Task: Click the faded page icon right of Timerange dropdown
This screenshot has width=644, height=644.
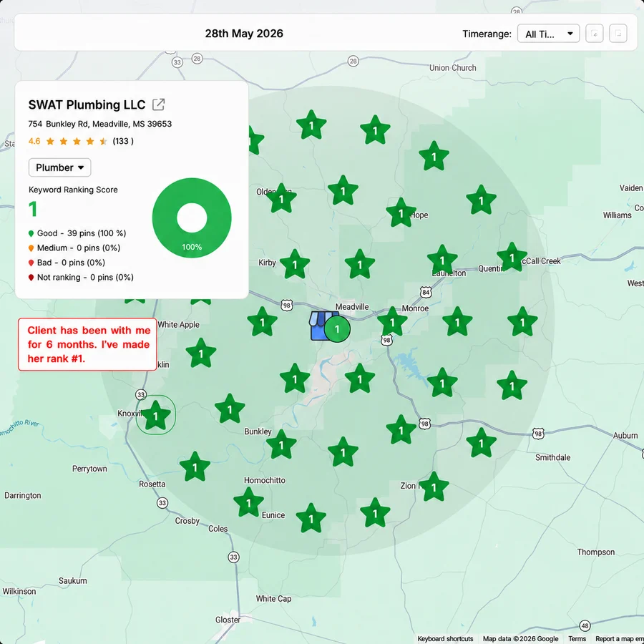Action: [x=595, y=34]
